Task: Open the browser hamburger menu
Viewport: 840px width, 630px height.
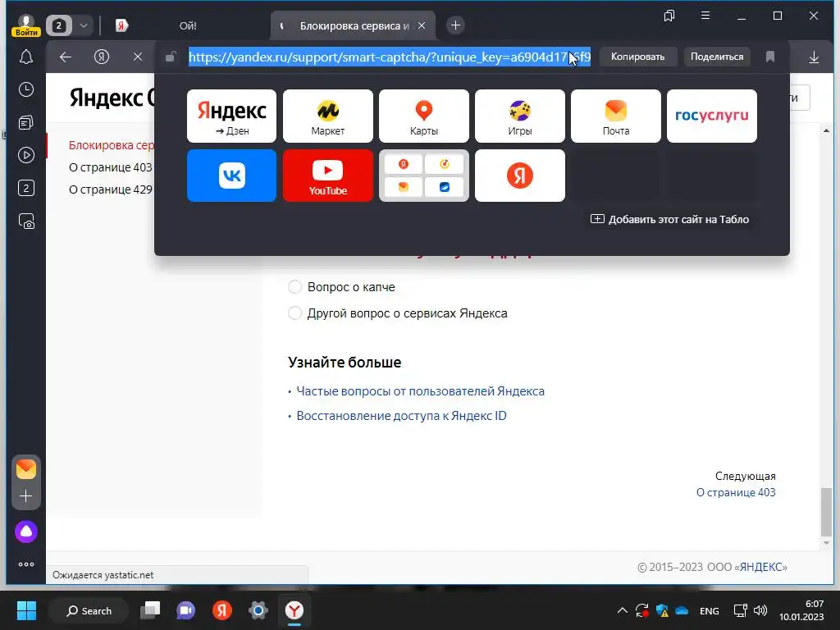Action: 705,16
